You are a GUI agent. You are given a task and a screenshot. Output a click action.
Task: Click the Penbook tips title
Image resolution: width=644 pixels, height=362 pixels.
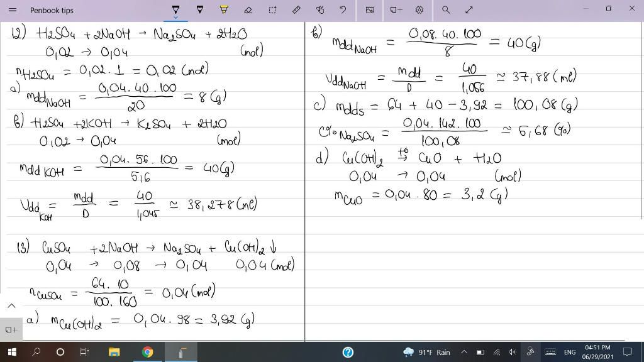tap(52, 10)
